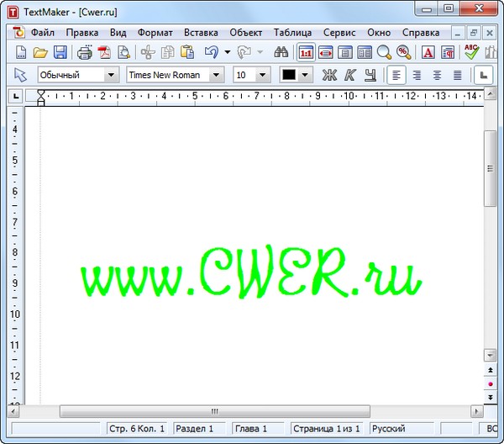Open paragraph formatting icon
This screenshot has width=504, height=444.
(448, 52)
